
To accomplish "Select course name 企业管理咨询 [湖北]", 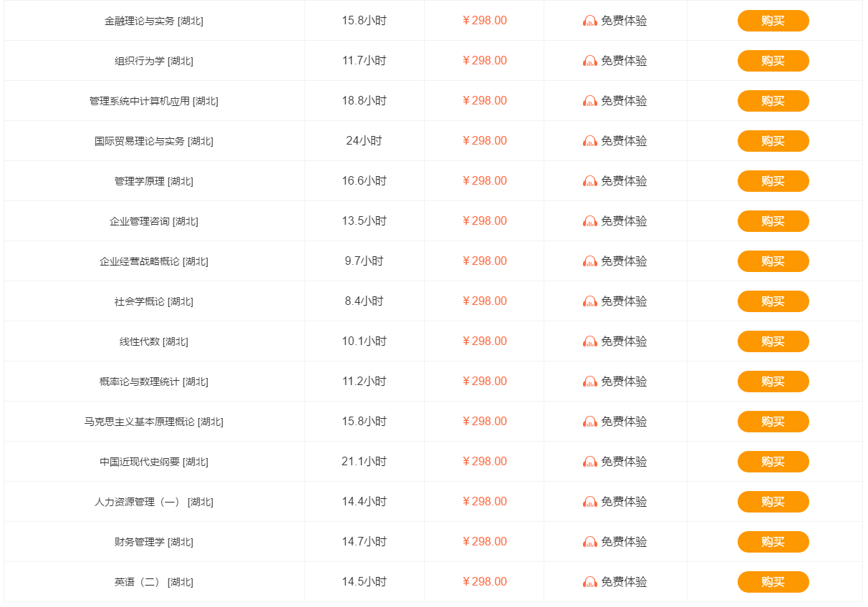I will [153, 221].
